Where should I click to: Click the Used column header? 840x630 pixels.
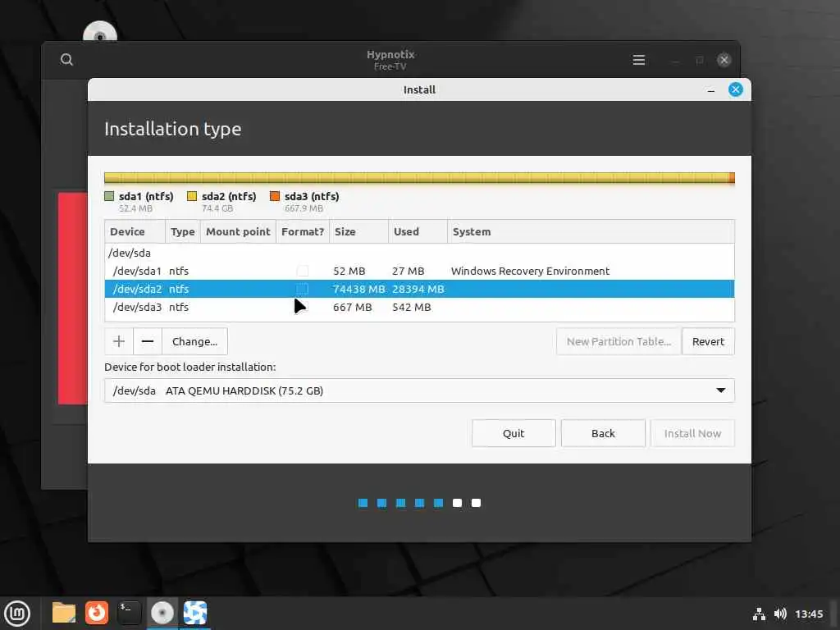(x=418, y=231)
